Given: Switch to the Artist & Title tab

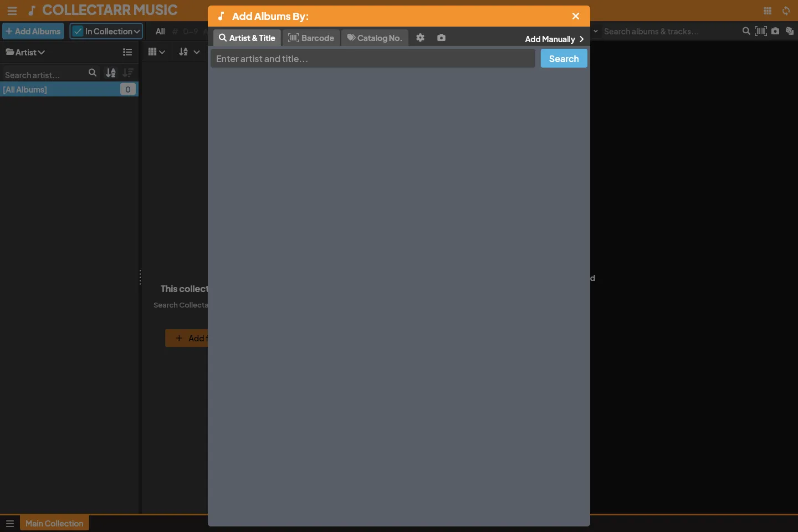Looking at the screenshot, I should point(247,38).
